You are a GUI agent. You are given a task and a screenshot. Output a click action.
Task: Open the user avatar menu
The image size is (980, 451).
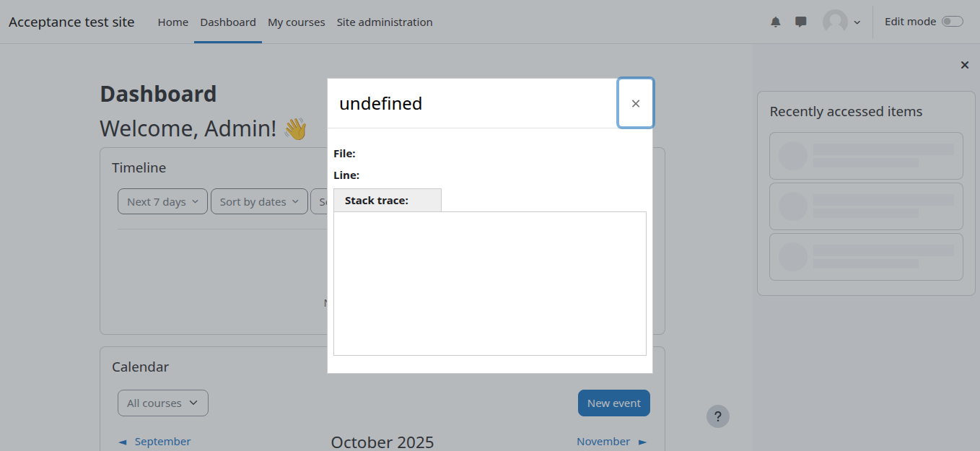(841, 22)
